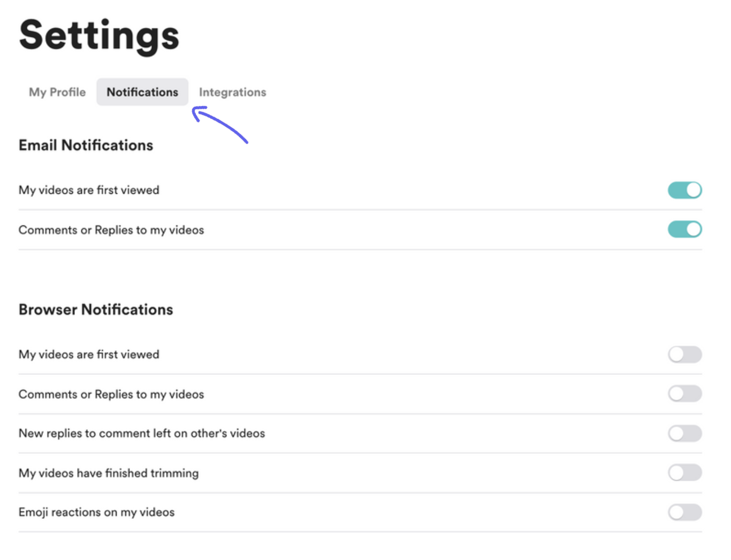The image size is (731, 560).
Task: Click 'My videos have finished trimming' label
Action: coord(109,473)
